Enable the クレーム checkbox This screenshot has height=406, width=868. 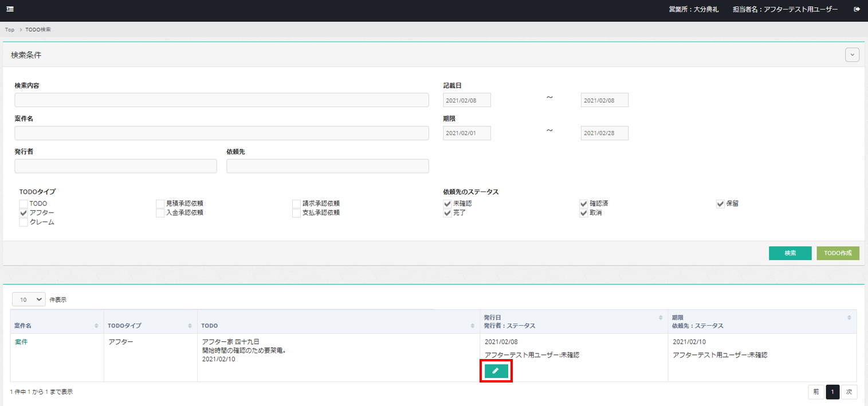click(x=23, y=222)
